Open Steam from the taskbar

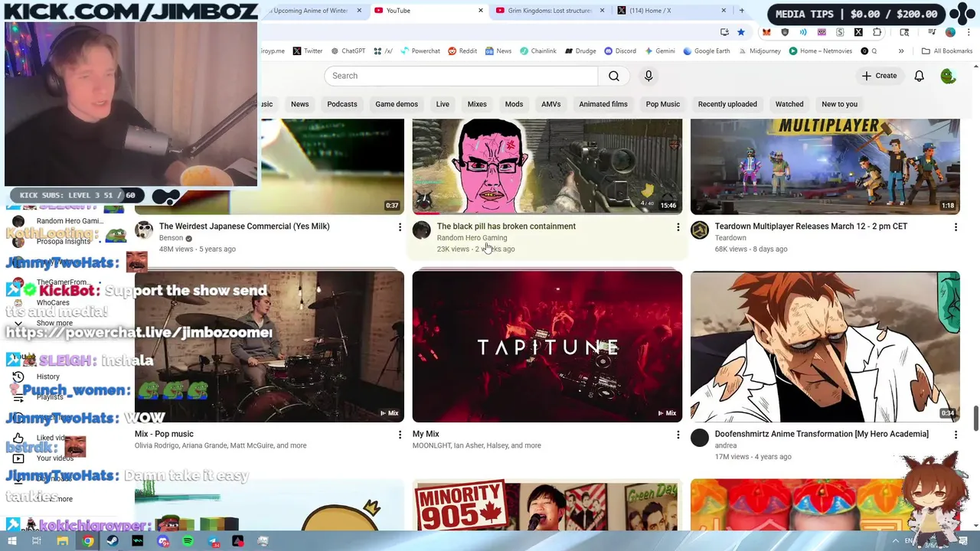point(113,541)
